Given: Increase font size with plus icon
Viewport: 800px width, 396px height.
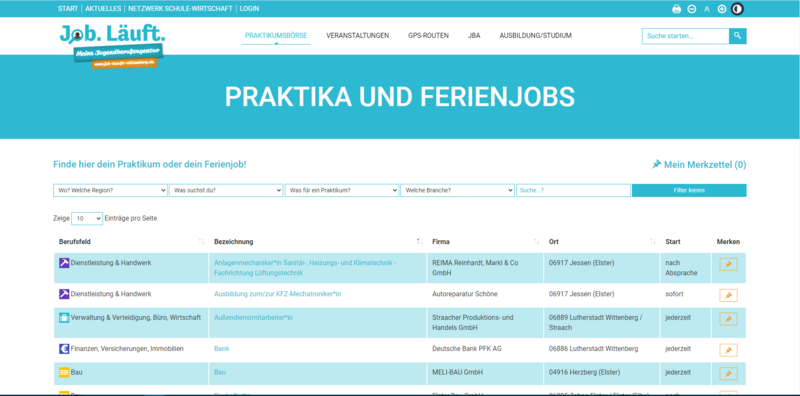Looking at the screenshot, I should coord(721,9).
